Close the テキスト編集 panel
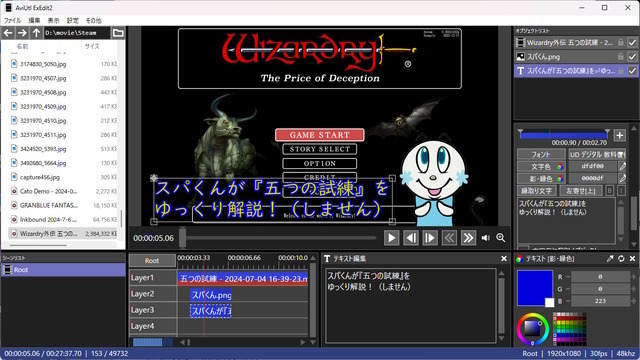This screenshot has width=640, height=360. click(x=504, y=258)
